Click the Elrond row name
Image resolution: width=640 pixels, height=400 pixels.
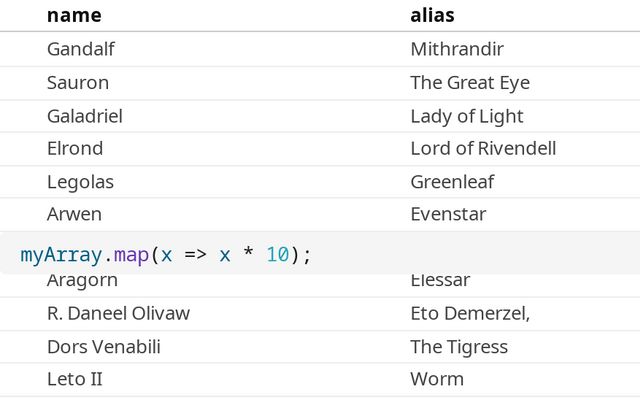(x=75, y=149)
